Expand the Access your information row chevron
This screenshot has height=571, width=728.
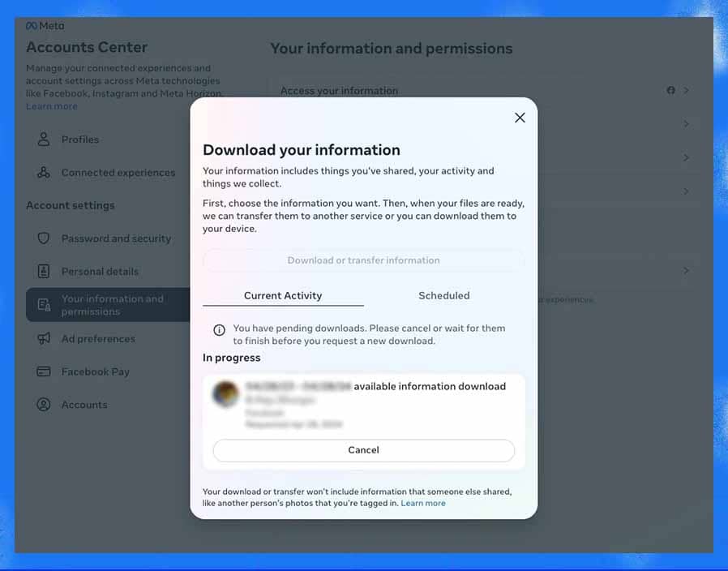point(686,90)
